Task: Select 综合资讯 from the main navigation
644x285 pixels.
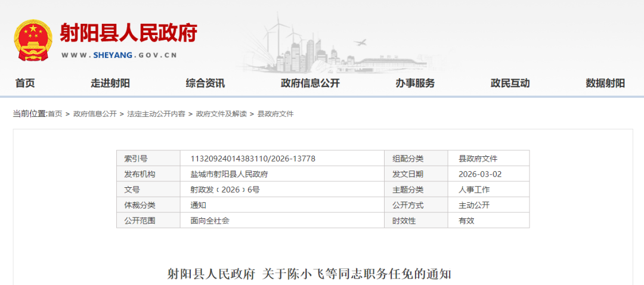Action: pyautogui.click(x=205, y=83)
